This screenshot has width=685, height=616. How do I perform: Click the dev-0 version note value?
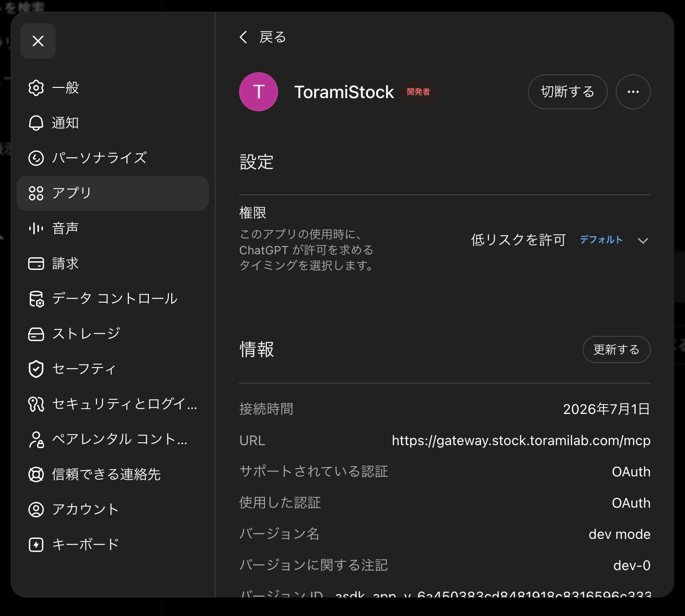(632, 566)
